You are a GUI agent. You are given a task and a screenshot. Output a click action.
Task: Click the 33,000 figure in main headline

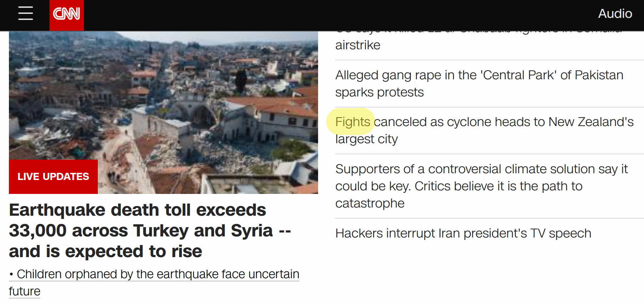(38, 231)
